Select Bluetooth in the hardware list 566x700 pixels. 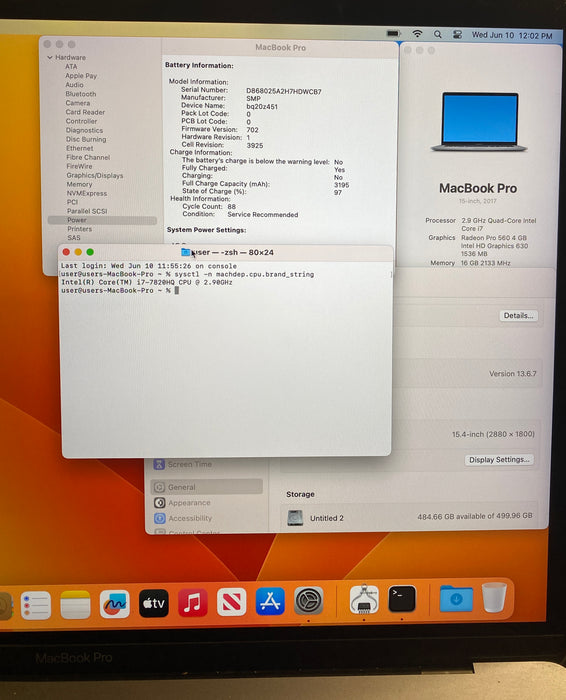tap(81, 94)
